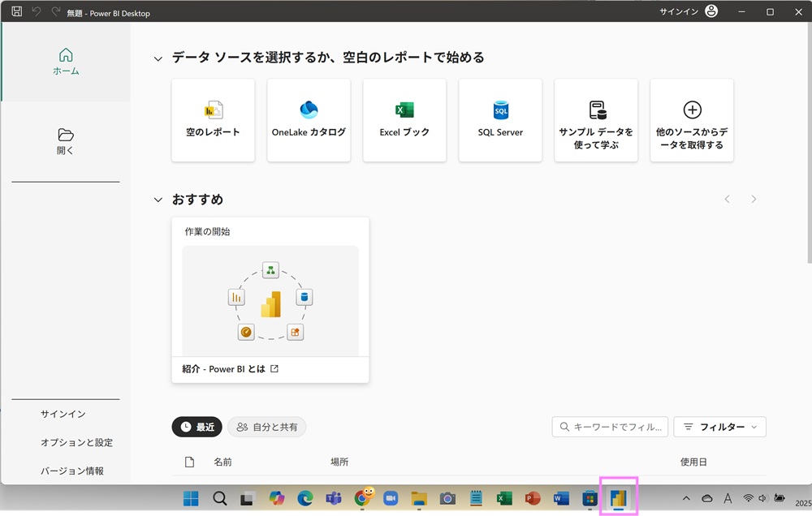Click the Save icon in title bar
This screenshot has height=516, width=812.
coord(16,12)
